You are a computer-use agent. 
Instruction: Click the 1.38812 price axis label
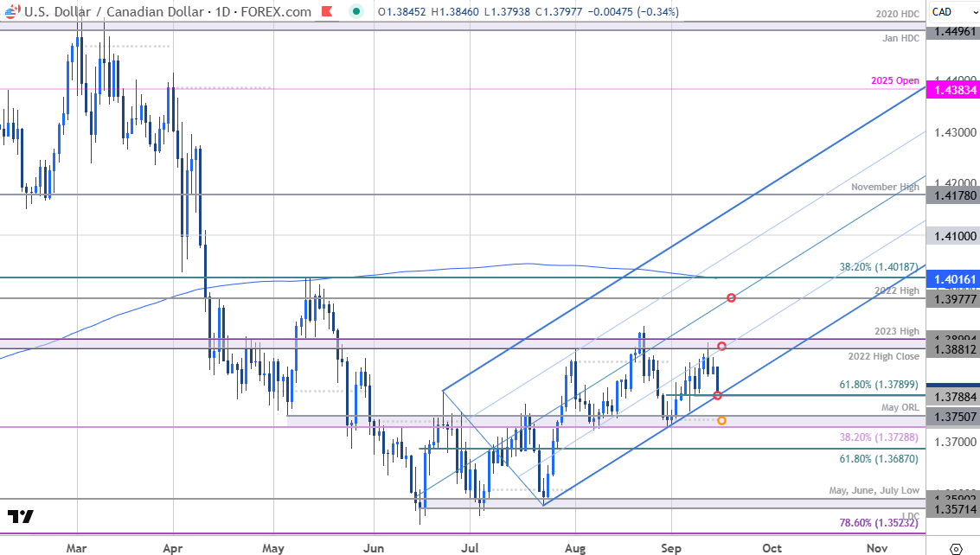[x=953, y=349]
